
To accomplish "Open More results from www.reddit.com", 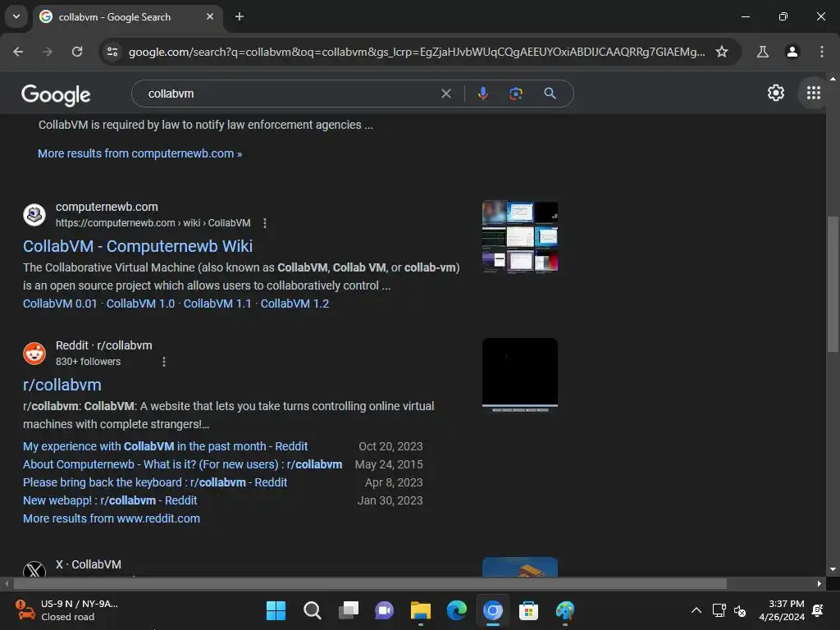I will pyautogui.click(x=112, y=518).
